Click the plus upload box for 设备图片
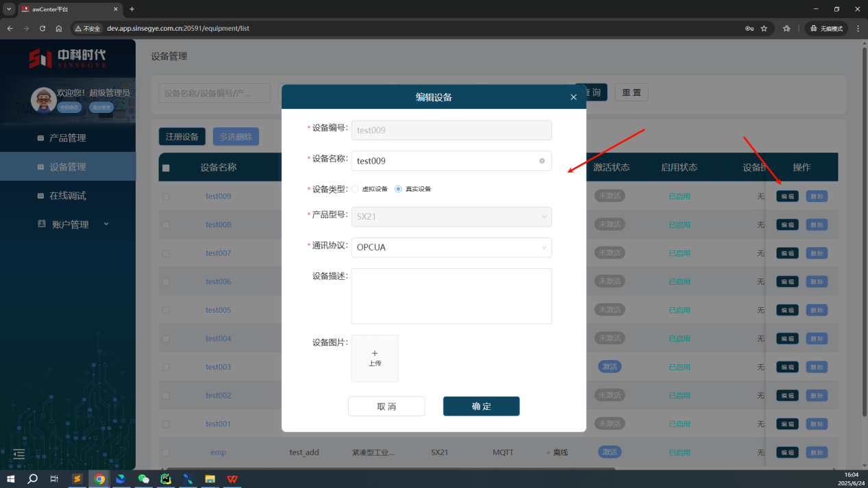Screen dimensions: 868x488 pyautogui.click(x=375, y=358)
